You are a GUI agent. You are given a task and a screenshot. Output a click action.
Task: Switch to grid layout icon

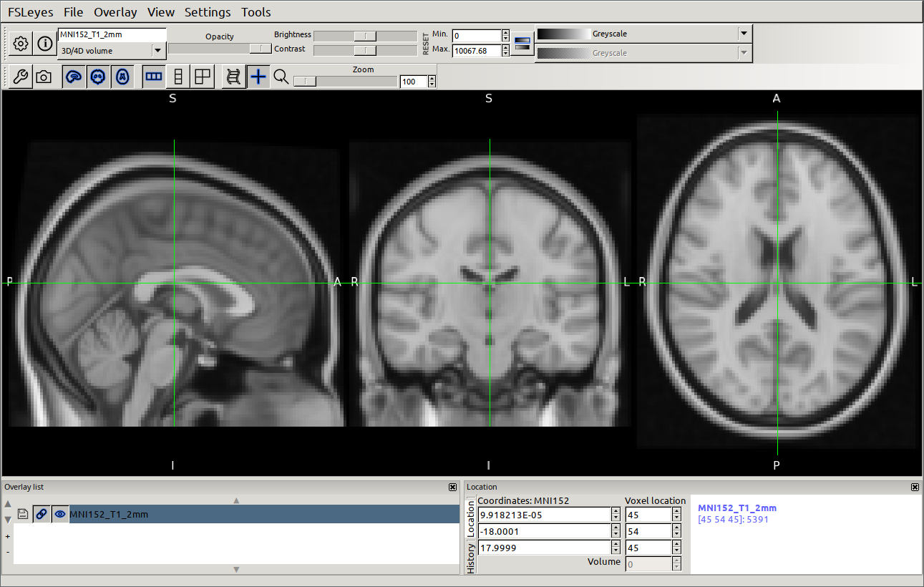tap(203, 77)
